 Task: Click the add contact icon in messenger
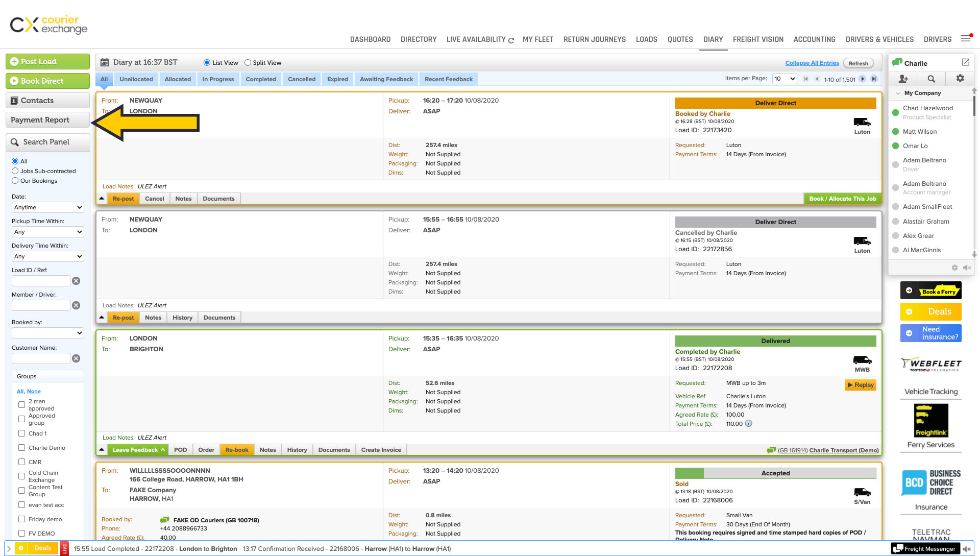pos(903,79)
